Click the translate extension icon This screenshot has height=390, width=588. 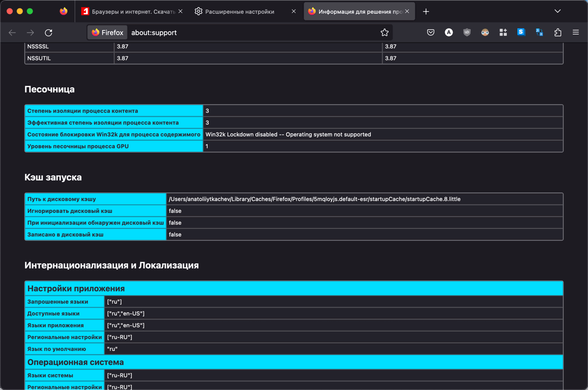coord(539,33)
